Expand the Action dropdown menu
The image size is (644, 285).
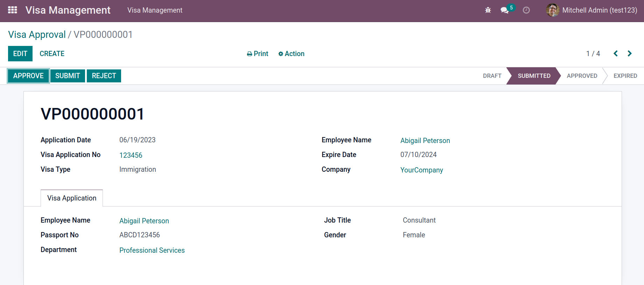(291, 54)
